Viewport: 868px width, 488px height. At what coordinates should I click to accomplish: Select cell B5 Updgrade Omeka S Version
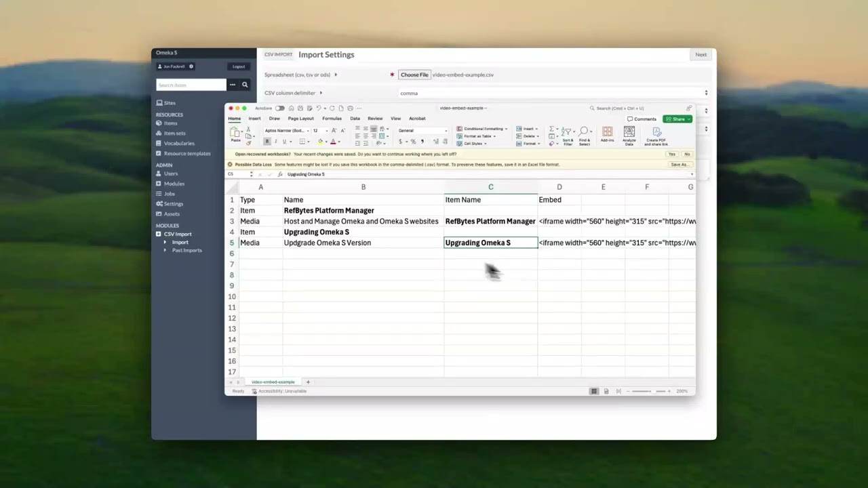363,243
